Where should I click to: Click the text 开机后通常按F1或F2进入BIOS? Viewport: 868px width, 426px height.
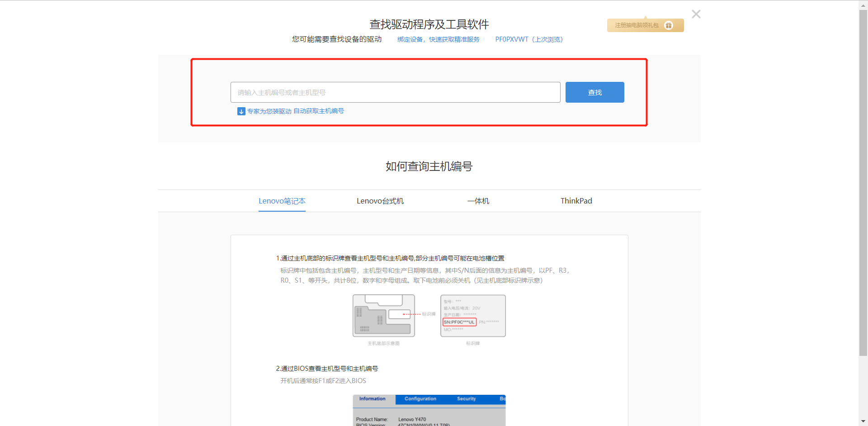[323, 381]
